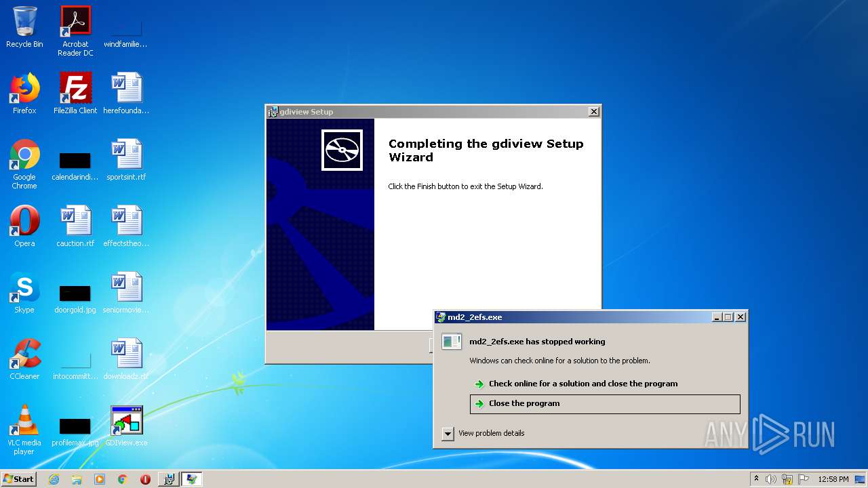Image resolution: width=868 pixels, height=488 pixels.
Task: Open the Recycle Bin desktop icon
Action: pos(24,28)
